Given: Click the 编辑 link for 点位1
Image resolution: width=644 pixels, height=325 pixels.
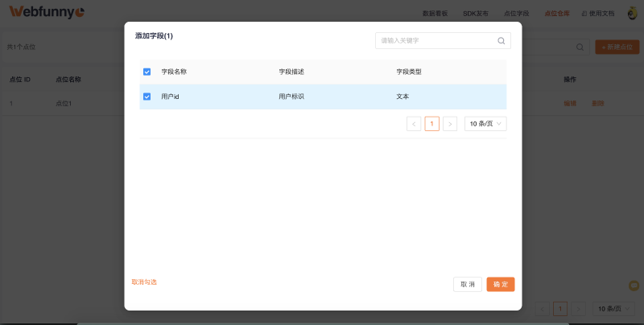Looking at the screenshot, I should pos(570,104).
